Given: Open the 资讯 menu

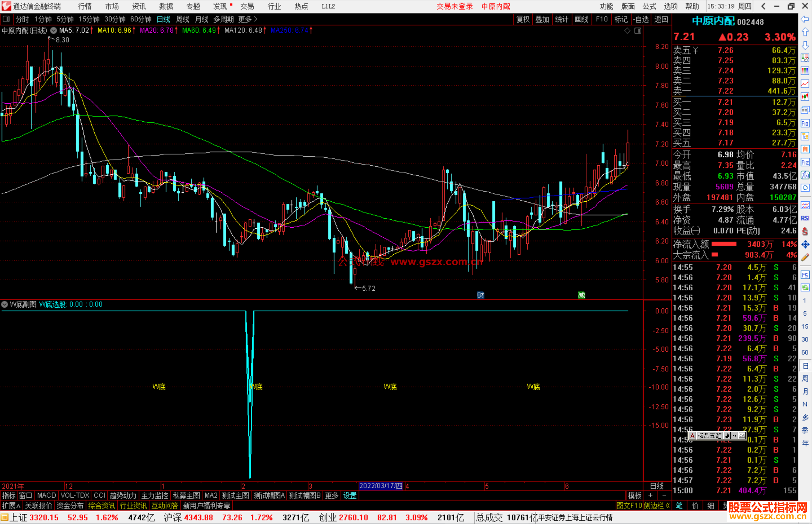Looking at the screenshot, I should 139,6.
